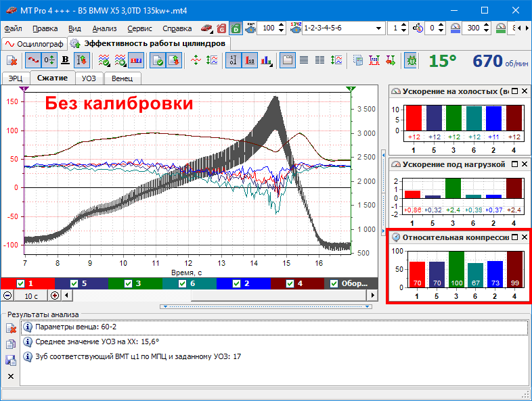532x401 pixels.
Task: Decrease the spinner value showing 1
Action: pyautogui.click(x=404, y=31)
